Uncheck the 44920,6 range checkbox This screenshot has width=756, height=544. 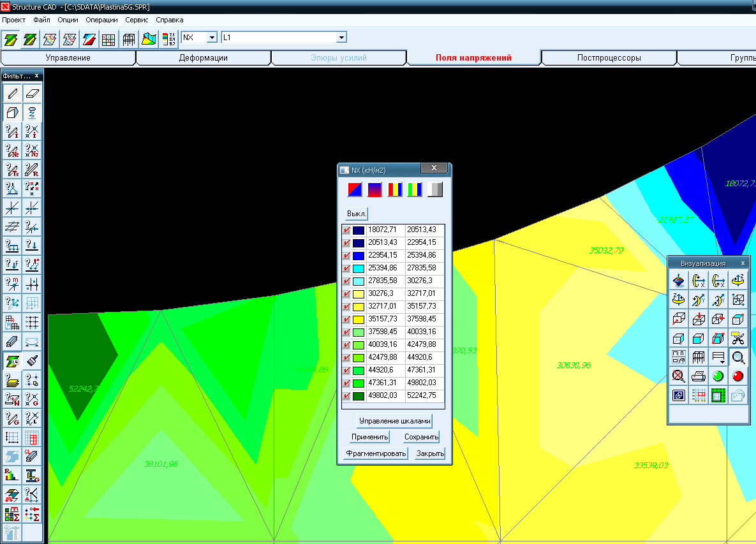point(346,370)
